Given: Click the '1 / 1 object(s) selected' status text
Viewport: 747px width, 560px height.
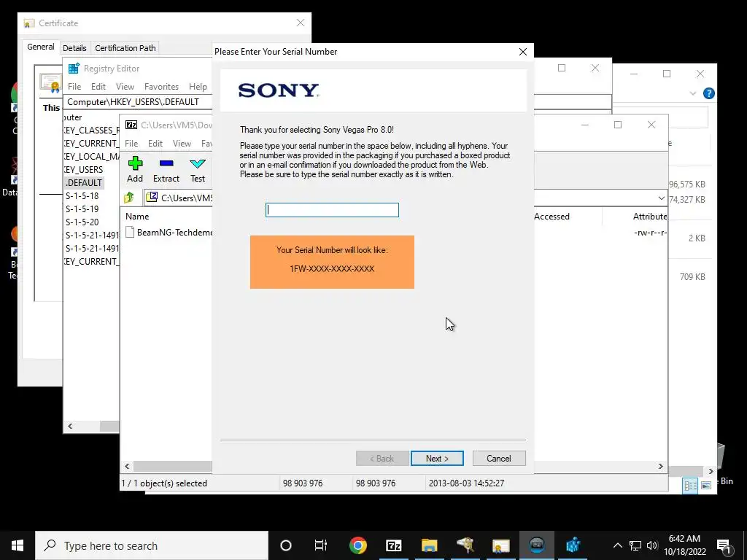Looking at the screenshot, I should pyautogui.click(x=164, y=483).
